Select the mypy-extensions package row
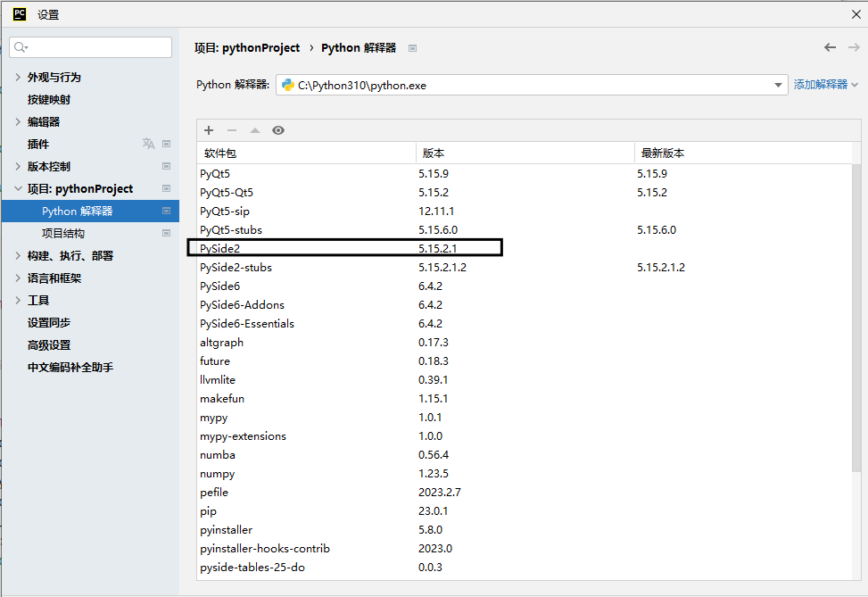Screen dimensions: 868x597 pos(525,435)
